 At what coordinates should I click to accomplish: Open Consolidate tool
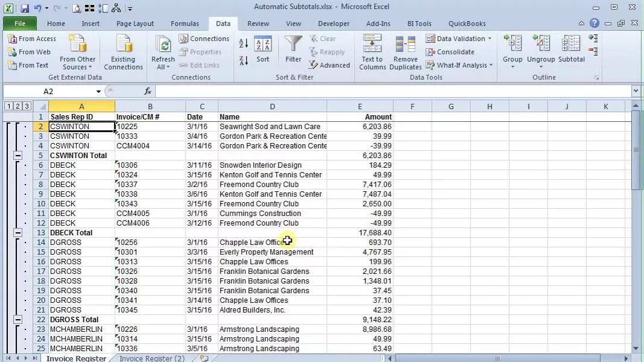point(450,52)
